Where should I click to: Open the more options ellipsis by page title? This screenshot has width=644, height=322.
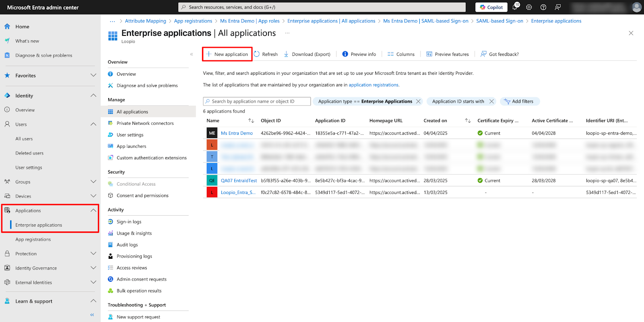[287, 33]
